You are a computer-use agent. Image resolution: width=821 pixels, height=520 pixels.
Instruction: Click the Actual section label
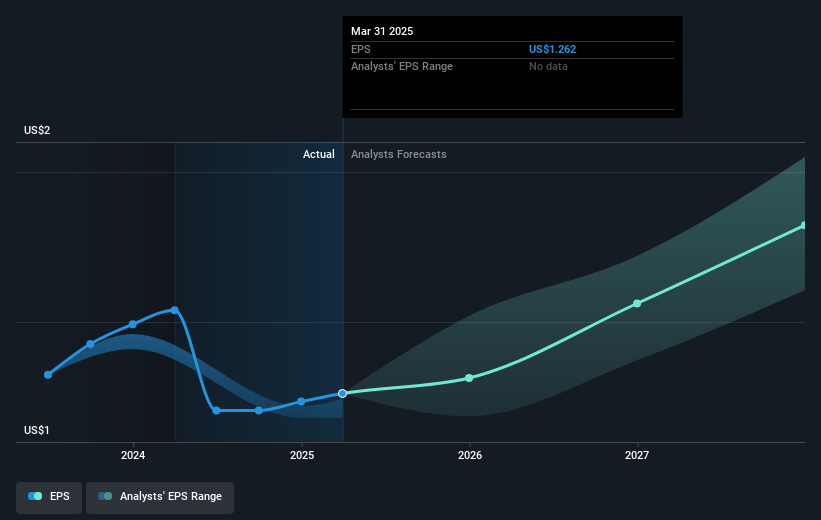click(318, 154)
